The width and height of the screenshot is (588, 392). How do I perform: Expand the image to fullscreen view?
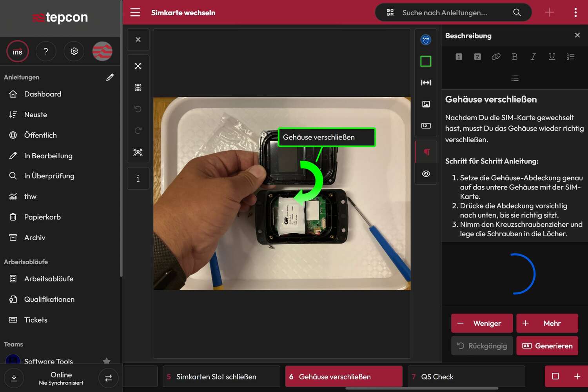point(138,66)
